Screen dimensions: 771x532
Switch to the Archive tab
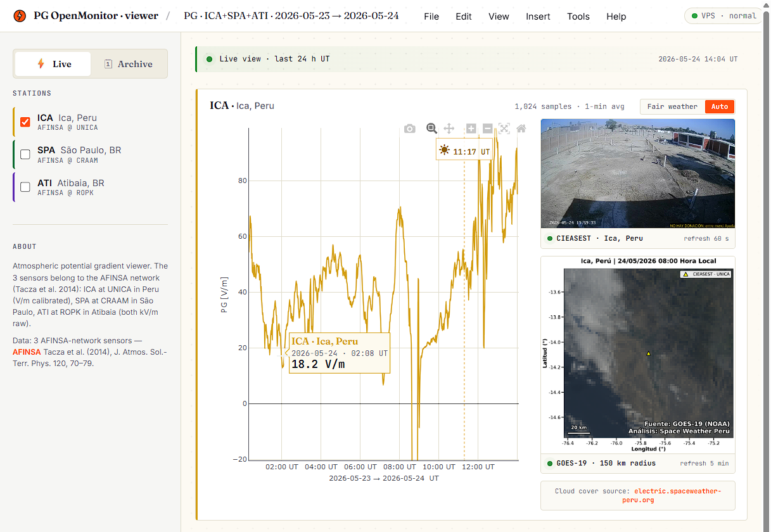click(129, 64)
